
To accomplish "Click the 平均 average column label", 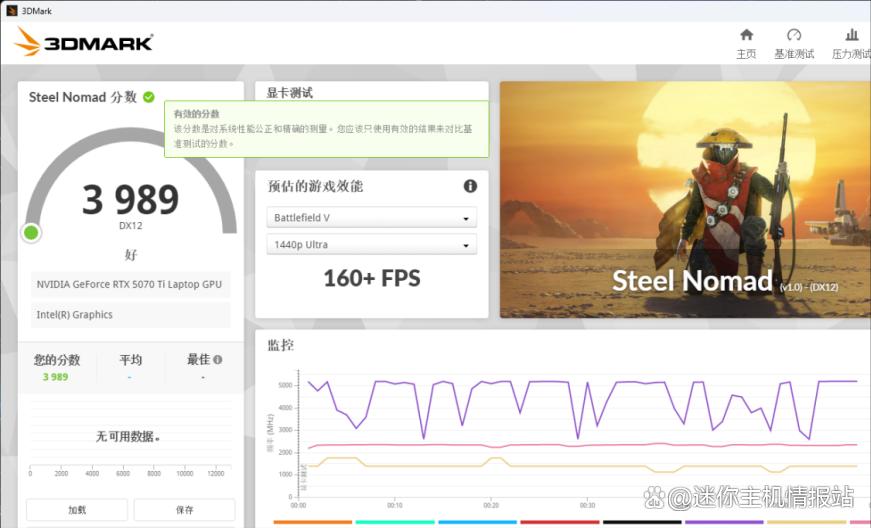I will coord(131,360).
